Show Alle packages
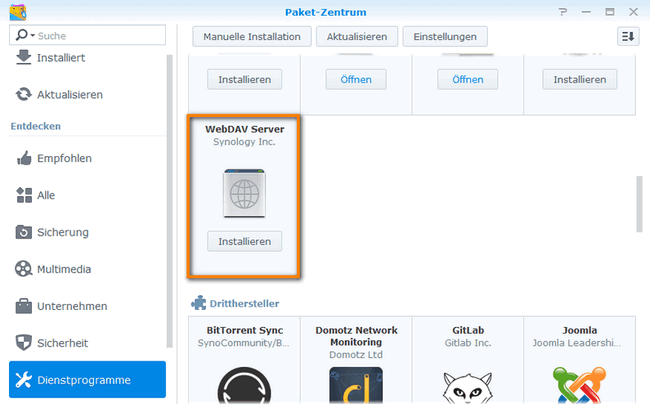The width and height of the screenshot is (650, 404). click(x=46, y=195)
